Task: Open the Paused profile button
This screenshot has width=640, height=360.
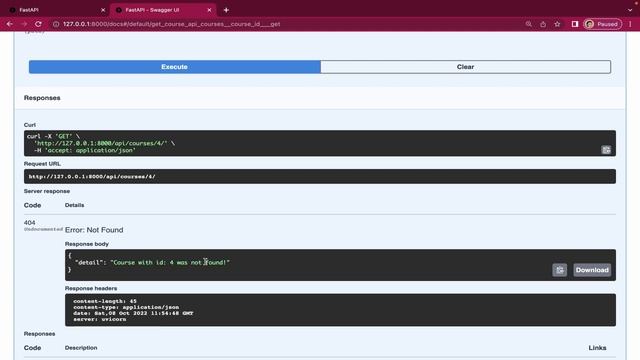Action: pos(602,24)
